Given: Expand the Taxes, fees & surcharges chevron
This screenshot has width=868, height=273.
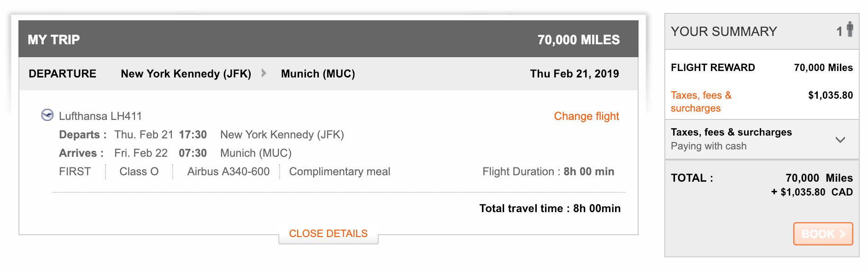Looking at the screenshot, I should tap(840, 139).
